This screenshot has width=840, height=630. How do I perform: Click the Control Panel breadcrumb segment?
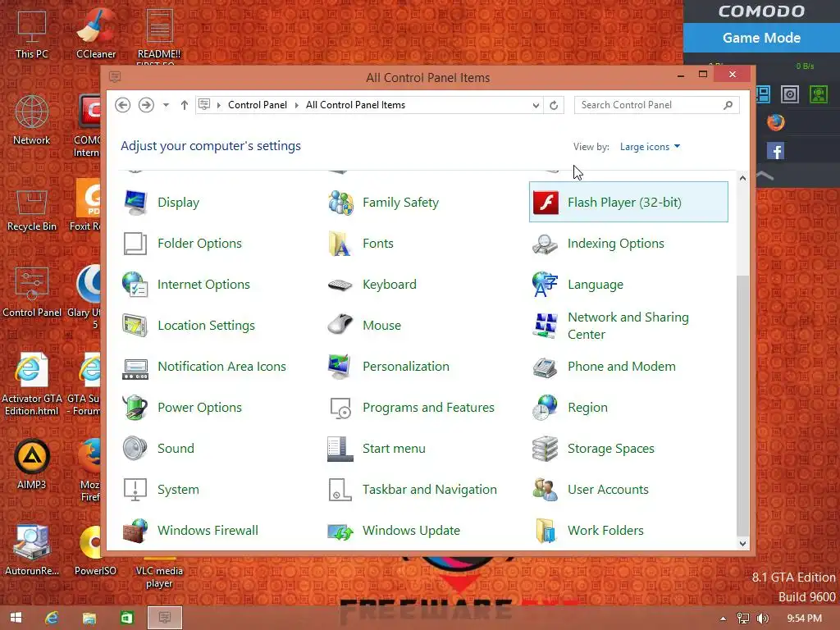click(258, 105)
